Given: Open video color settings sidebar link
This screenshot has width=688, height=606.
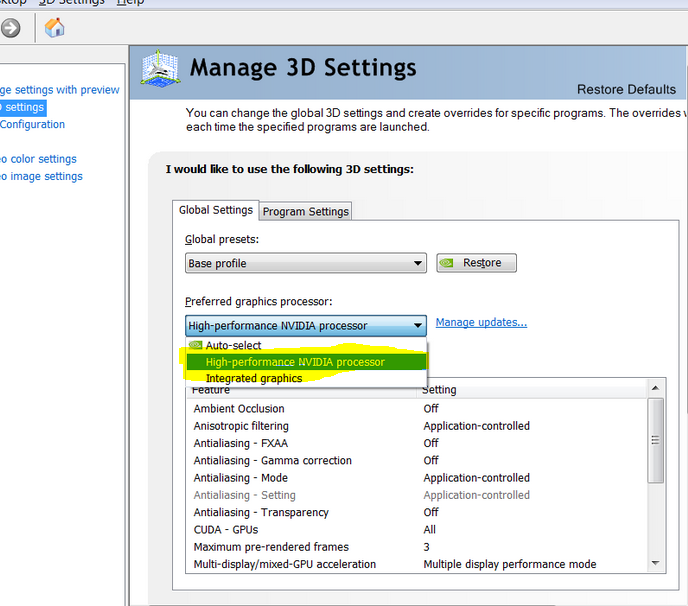Looking at the screenshot, I should 38,159.
